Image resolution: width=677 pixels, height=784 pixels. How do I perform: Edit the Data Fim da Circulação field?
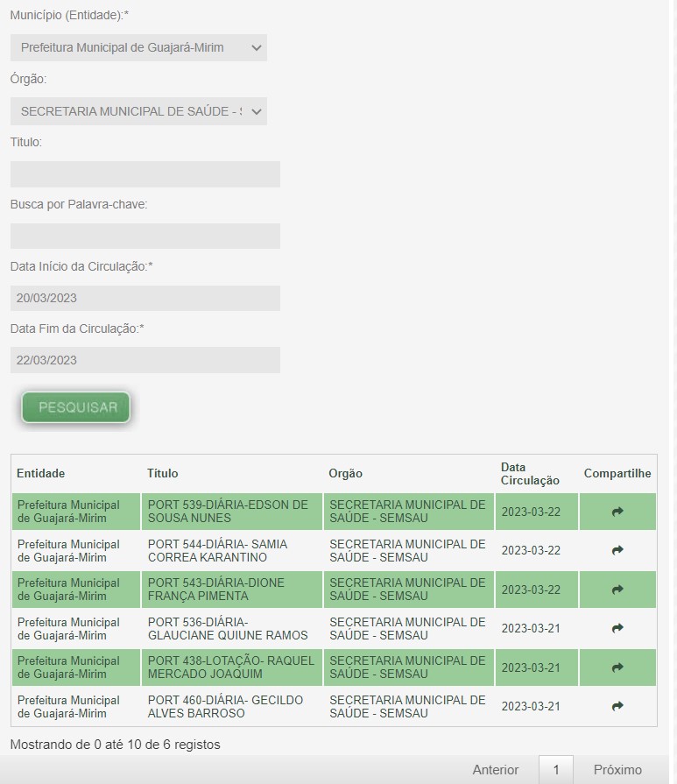point(145,360)
